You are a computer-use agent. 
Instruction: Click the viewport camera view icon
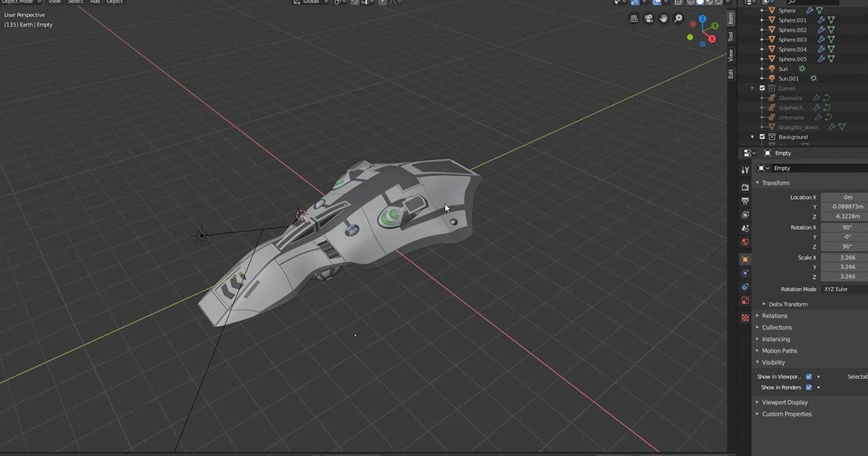coord(648,18)
